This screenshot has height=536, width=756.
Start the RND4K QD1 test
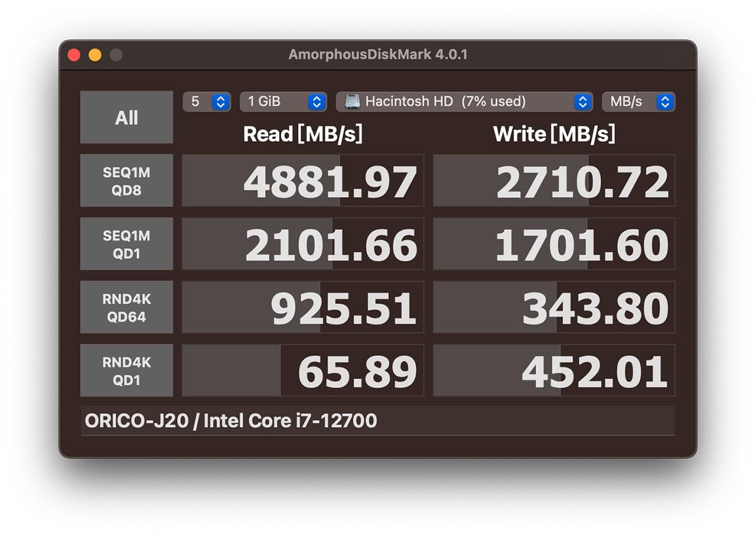pos(127,371)
